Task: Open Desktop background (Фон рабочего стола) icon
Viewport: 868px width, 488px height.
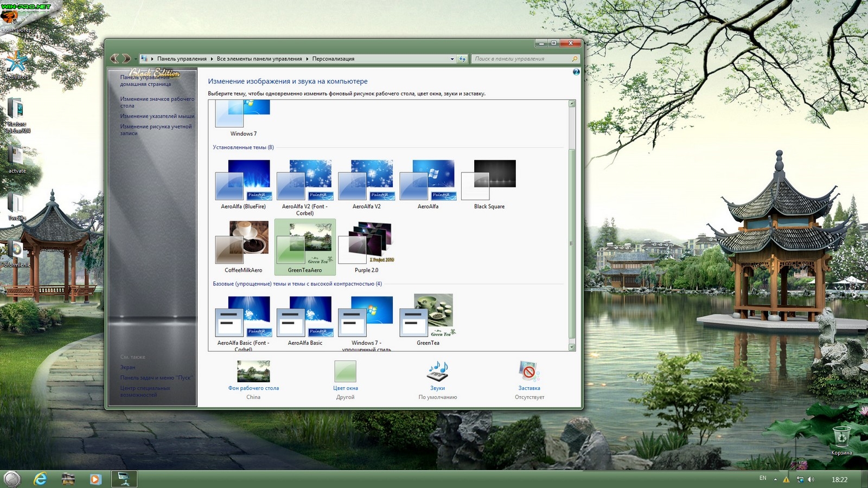Action: 253,372
